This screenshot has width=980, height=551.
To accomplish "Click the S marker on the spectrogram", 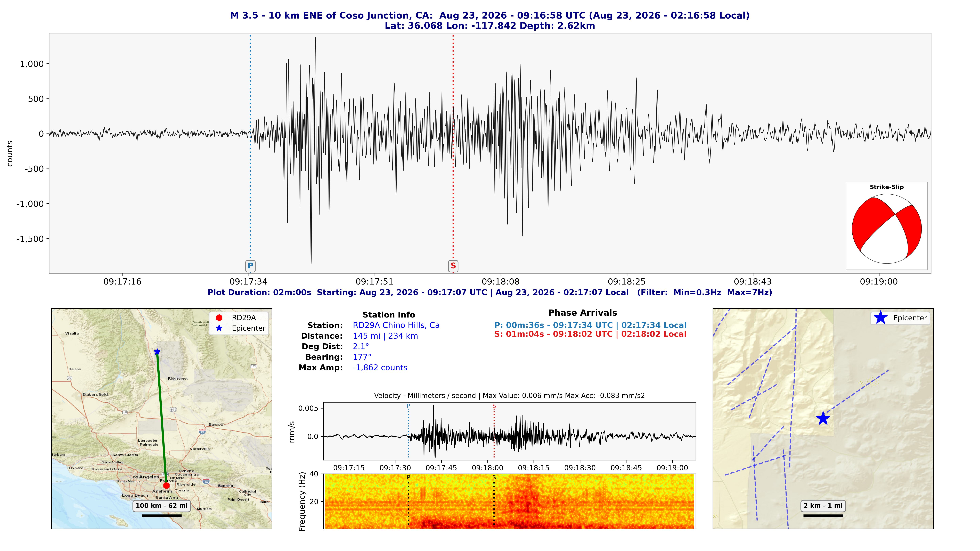I will 494,477.
